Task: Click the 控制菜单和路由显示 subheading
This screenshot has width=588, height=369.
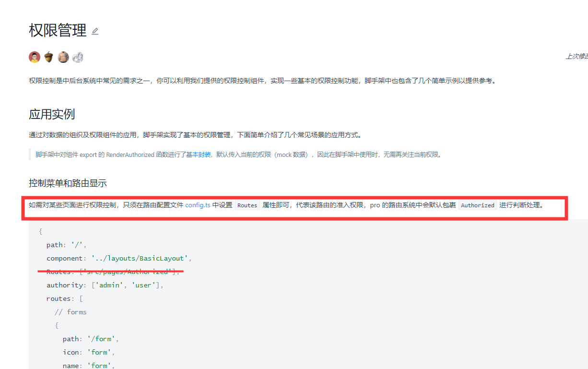Action: 68,183
